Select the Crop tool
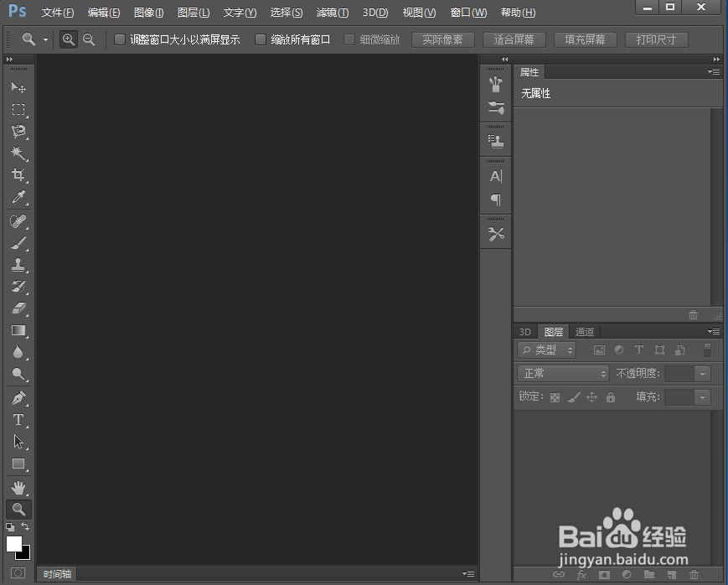This screenshot has height=585, width=728. click(18, 175)
